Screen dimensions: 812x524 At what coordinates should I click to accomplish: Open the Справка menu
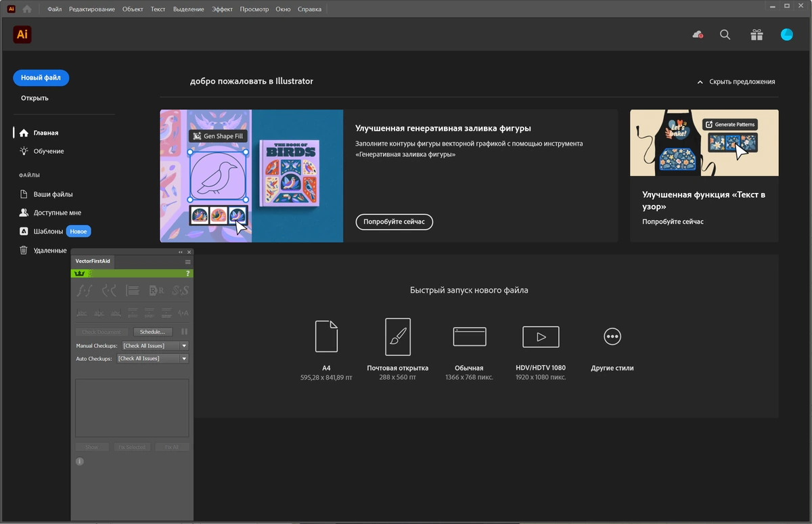(x=310, y=9)
